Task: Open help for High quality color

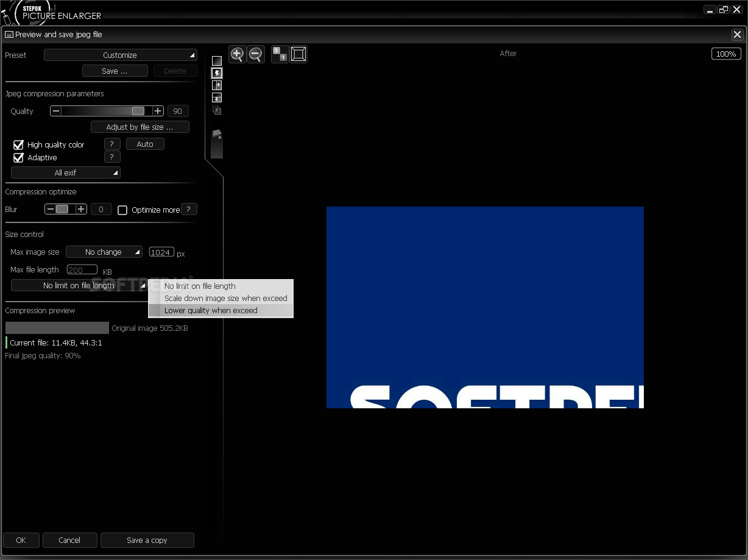Action: [x=111, y=144]
